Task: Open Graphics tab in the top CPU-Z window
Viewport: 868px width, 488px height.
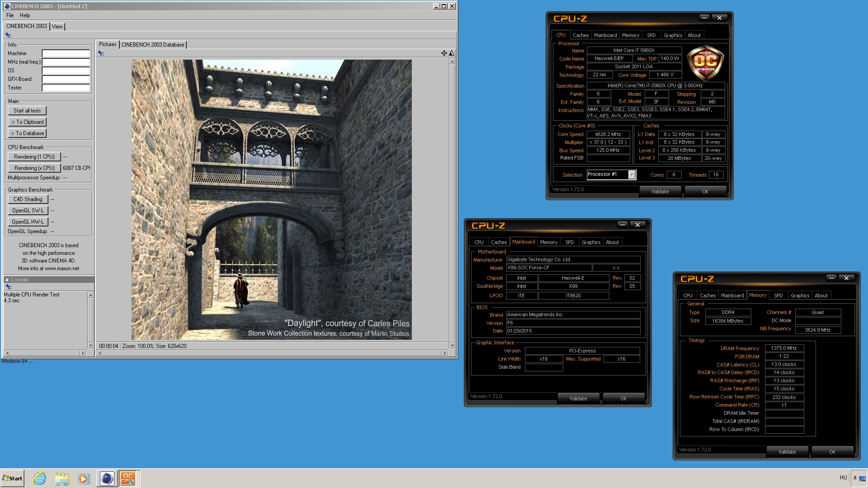Action: [x=673, y=35]
